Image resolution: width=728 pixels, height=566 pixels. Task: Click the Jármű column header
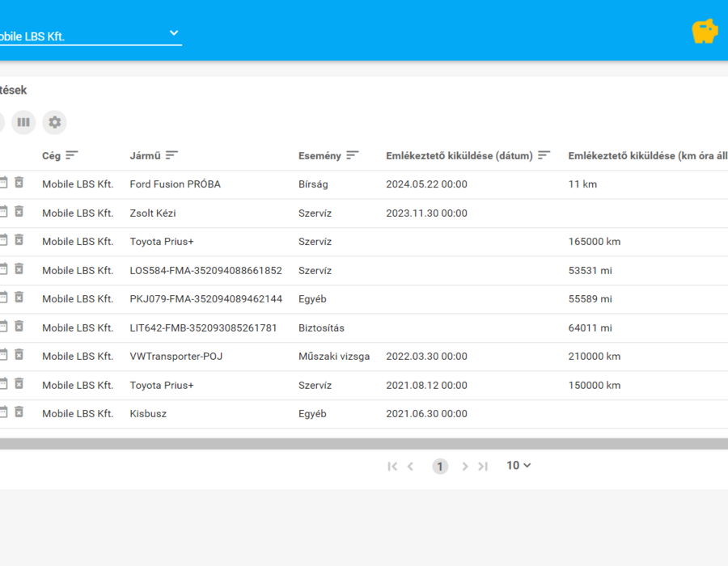tap(146, 156)
